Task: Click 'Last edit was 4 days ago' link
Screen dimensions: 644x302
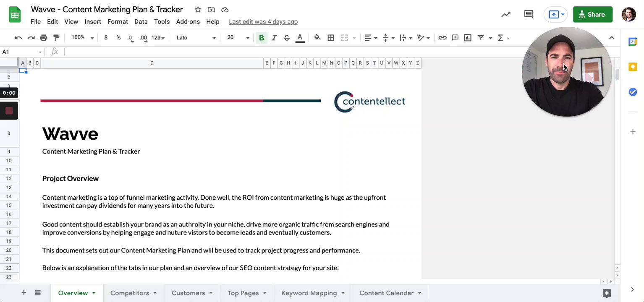Action: (263, 22)
